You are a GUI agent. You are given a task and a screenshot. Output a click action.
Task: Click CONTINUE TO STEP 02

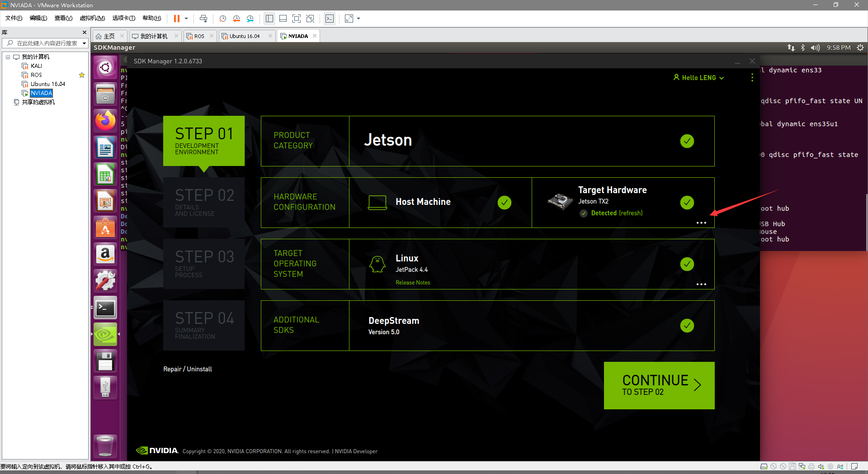click(x=659, y=385)
